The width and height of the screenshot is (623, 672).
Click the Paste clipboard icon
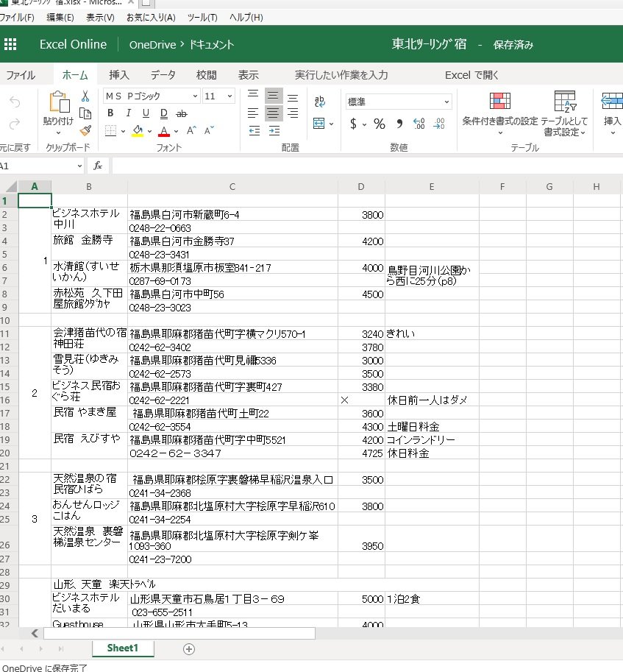click(x=59, y=102)
